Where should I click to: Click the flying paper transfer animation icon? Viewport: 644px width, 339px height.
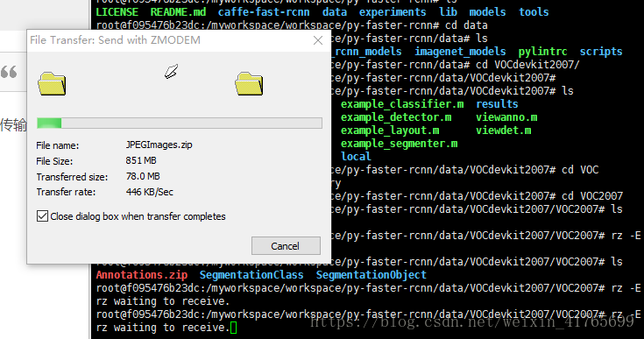(171, 71)
